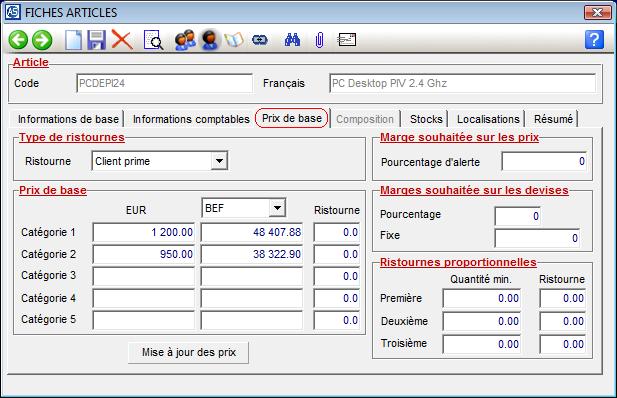
Task: Select the Prix de base tab
Action: click(x=292, y=118)
